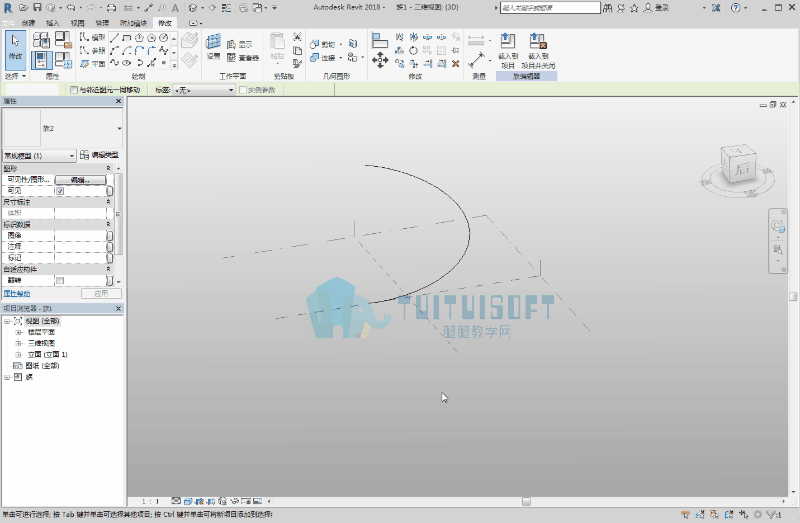800x523 pixels.
Task: Click the scissors Cut to clipboard icon
Action: coord(297,37)
